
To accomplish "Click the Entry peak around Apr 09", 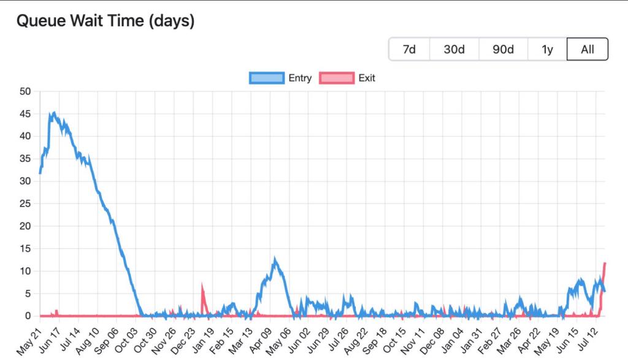I will click(x=275, y=260).
